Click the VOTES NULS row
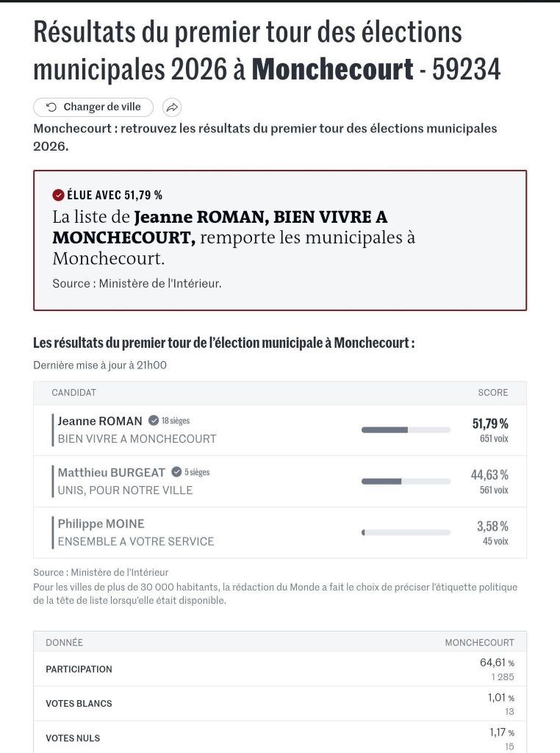 (x=279, y=738)
